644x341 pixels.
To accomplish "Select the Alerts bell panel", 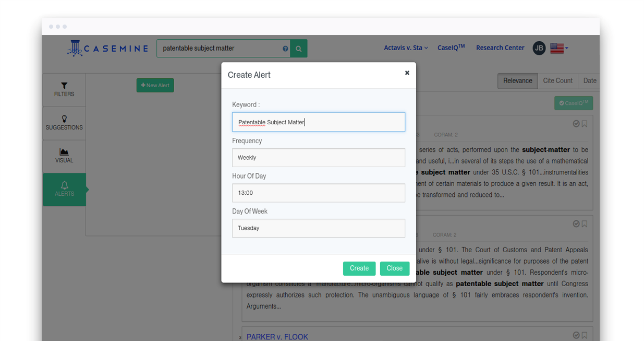I will (64, 189).
